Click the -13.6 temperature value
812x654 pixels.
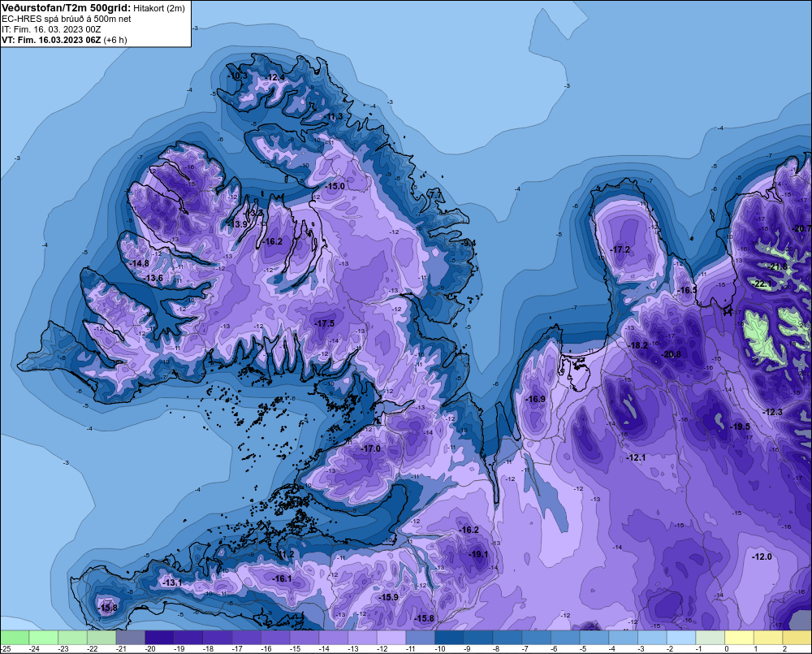click(153, 279)
